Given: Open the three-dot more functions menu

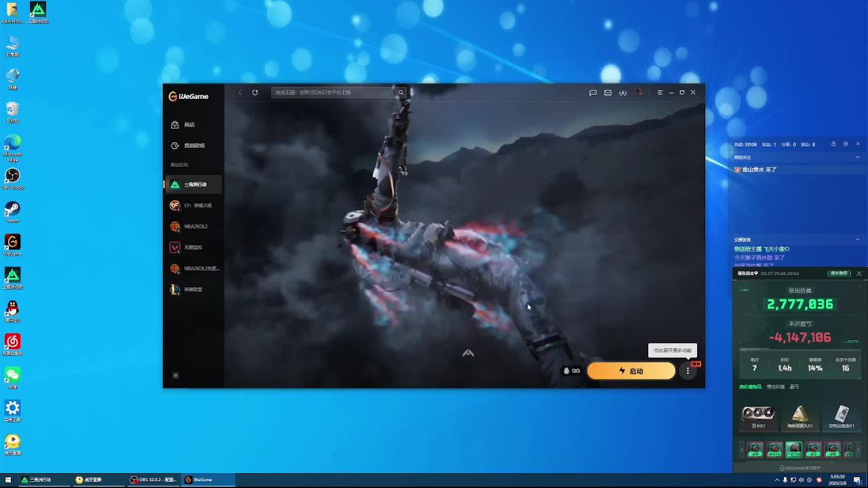Looking at the screenshot, I should click(x=688, y=371).
